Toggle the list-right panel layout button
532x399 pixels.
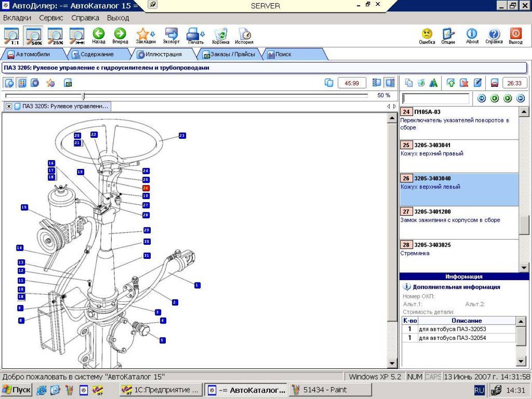pyautogui.click(x=390, y=83)
